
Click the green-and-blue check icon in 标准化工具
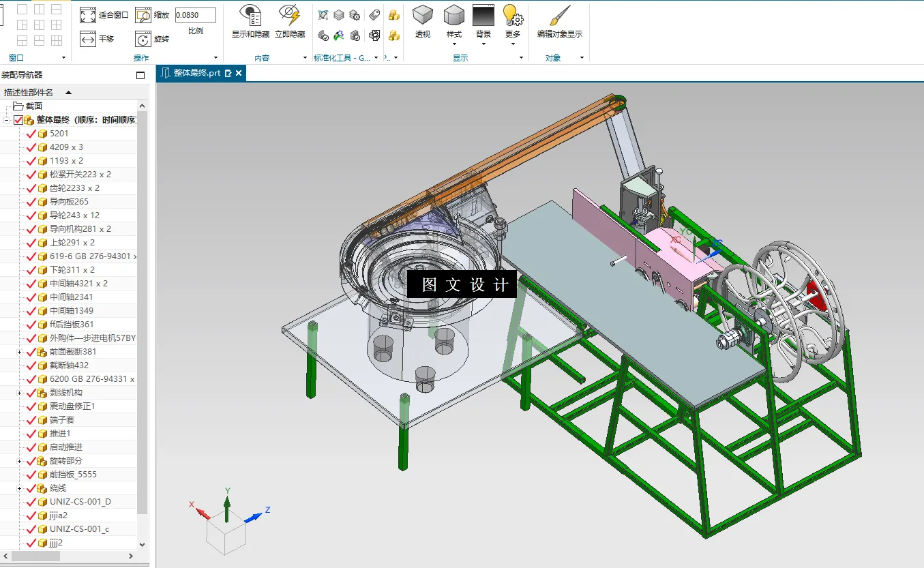point(339,35)
